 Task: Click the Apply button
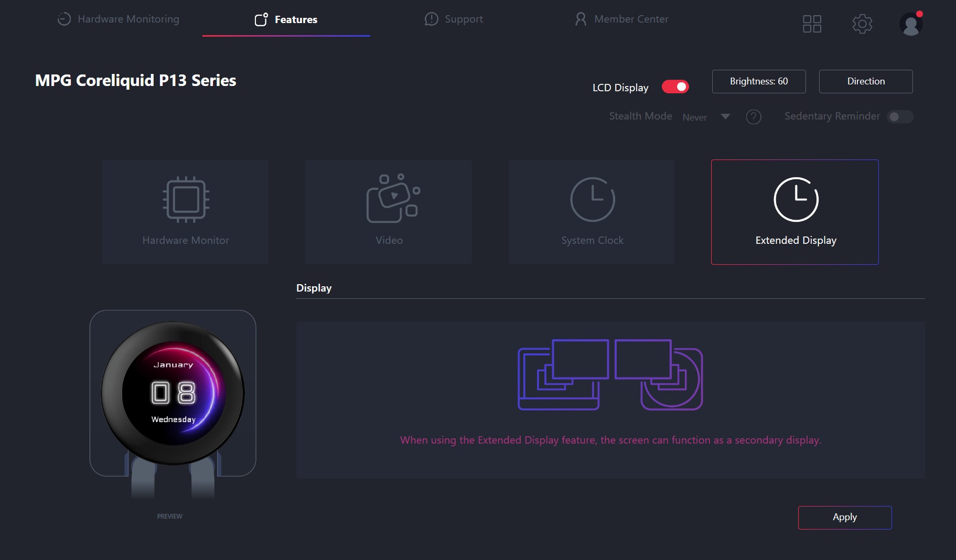[x=845, y=518]
